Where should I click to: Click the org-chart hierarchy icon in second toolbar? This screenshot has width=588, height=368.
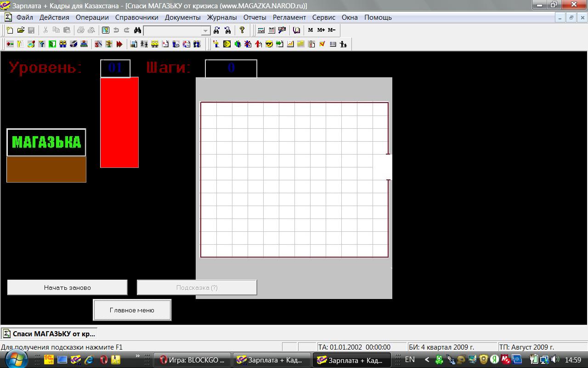point(84,44)
